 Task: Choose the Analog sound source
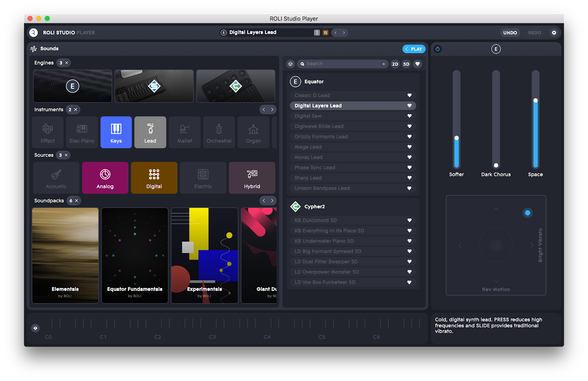click(x=105, y=178)
